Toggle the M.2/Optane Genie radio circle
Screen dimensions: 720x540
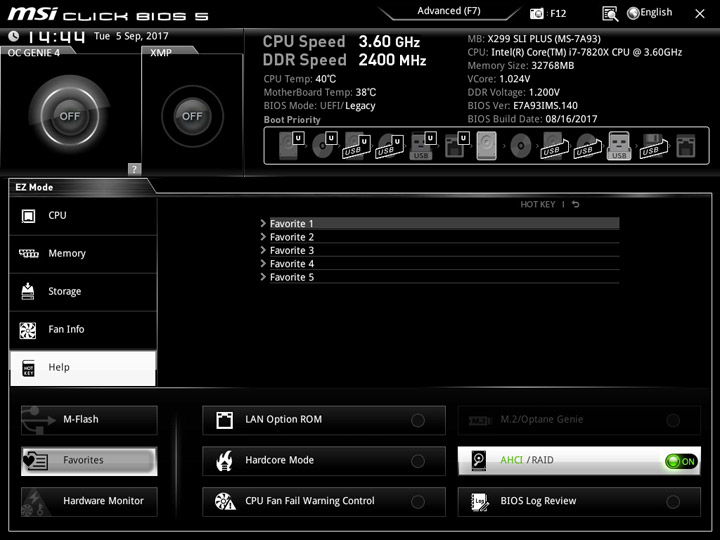tap(673, 420)
